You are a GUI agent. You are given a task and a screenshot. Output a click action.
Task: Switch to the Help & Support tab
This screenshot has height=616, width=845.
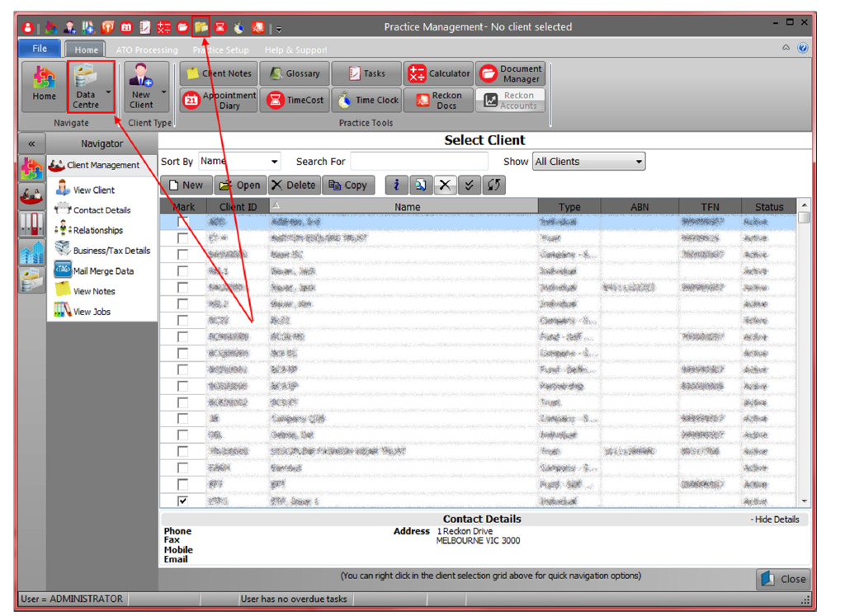[x=296, y=50]
